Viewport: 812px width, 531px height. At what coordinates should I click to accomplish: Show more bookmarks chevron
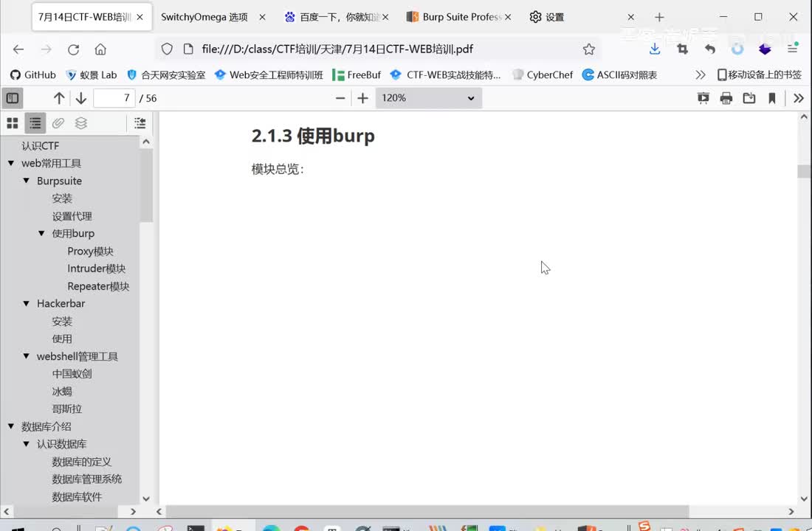coord(700,75)
